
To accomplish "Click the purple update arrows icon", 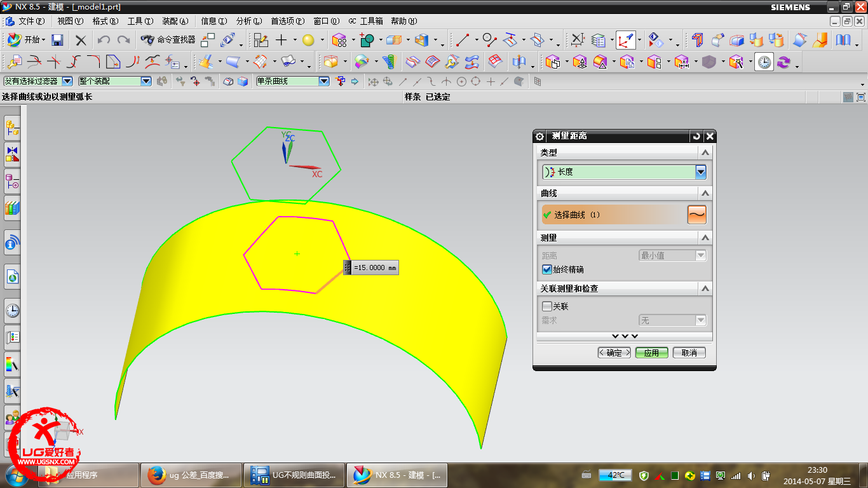I will [x=783, y=62].
